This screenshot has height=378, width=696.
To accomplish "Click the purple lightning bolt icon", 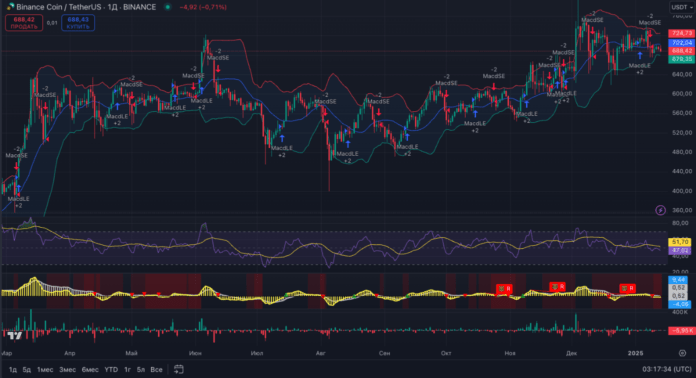I will (x=660, y=210).
